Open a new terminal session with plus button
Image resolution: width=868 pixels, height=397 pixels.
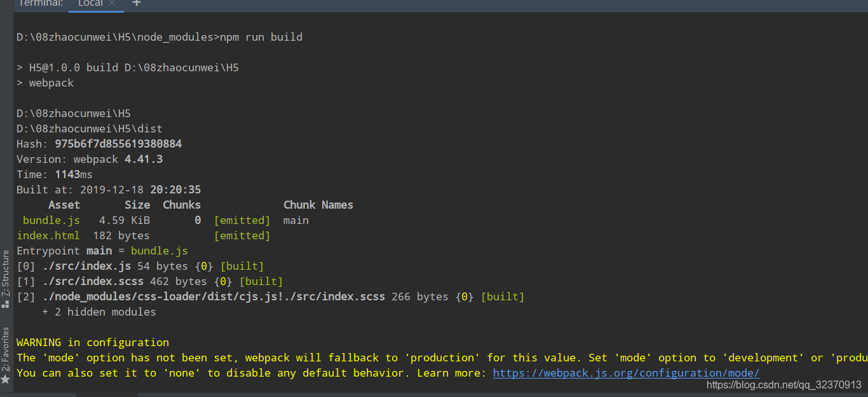click(x=137, y=3)
